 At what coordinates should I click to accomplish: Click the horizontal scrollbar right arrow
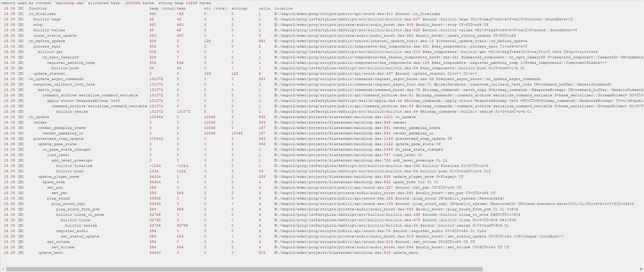click(641, 269)
